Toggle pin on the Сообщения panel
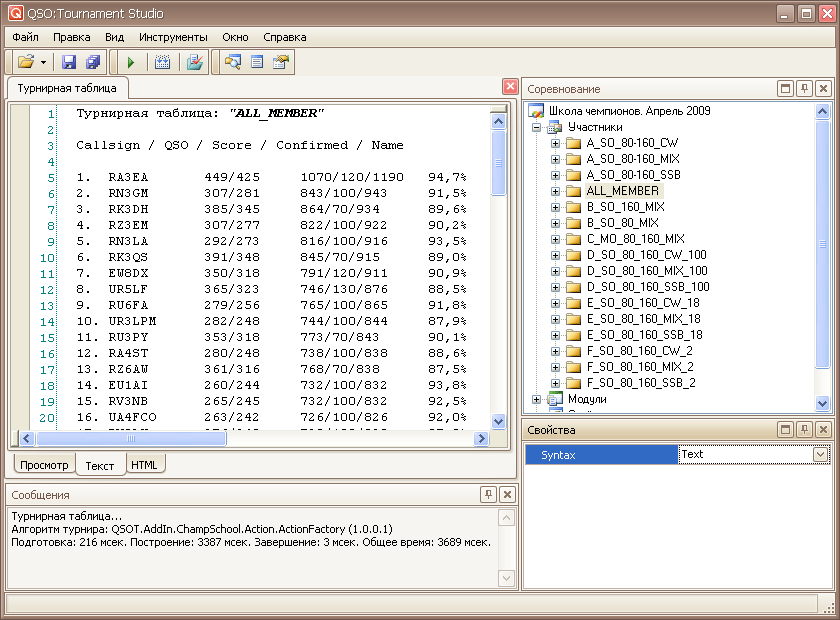 (488, 494)
